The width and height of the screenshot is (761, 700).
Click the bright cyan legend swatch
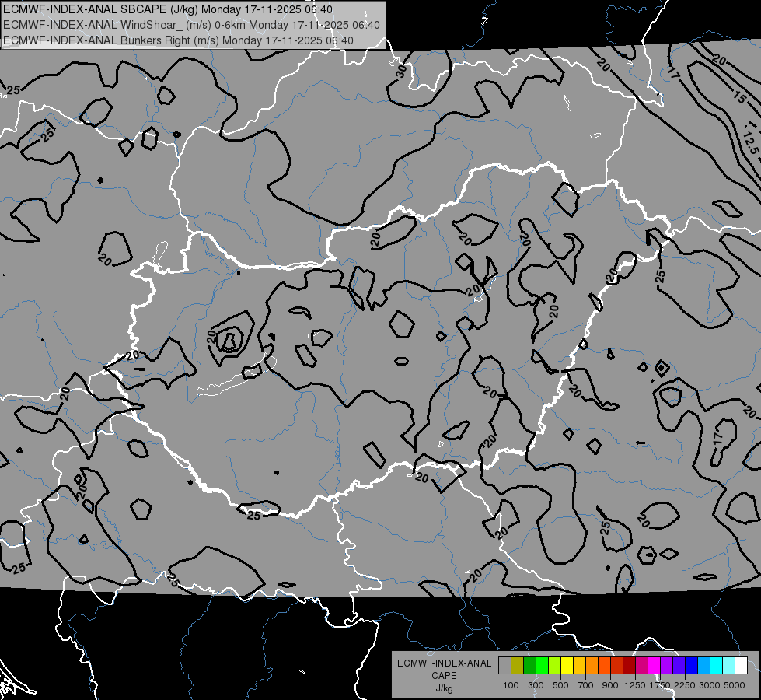point(717,666)
